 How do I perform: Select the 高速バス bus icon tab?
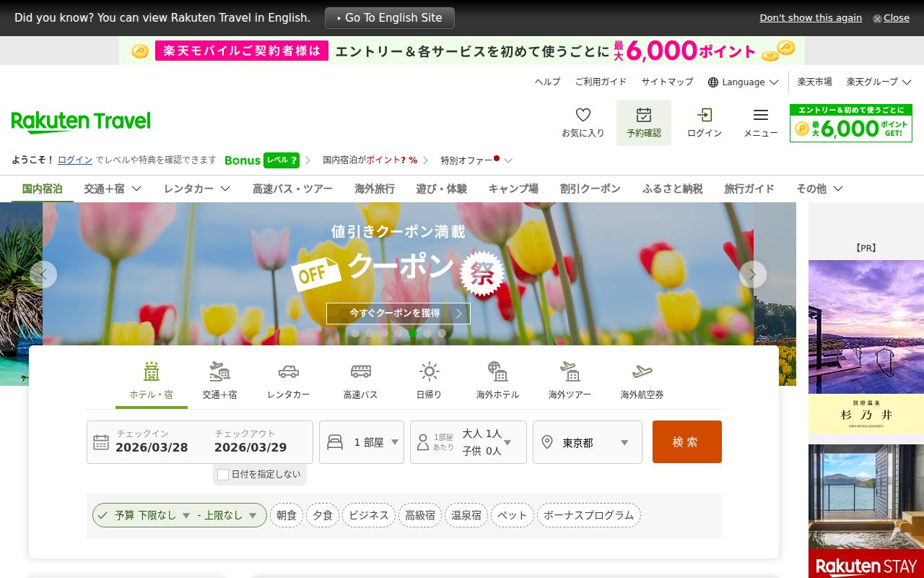(x=360, y=381)
